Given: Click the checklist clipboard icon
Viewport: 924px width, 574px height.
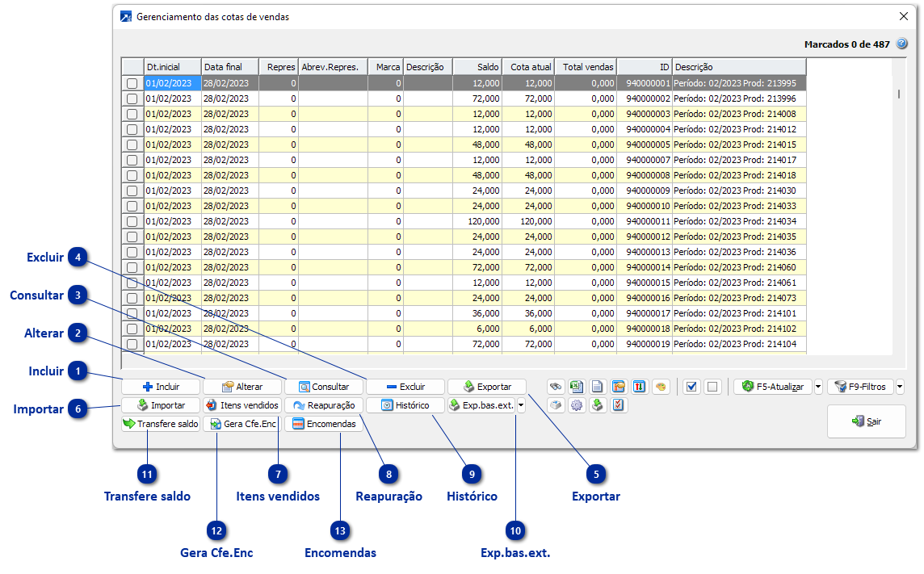Looking at the screenshot, I should coord(619,405).
